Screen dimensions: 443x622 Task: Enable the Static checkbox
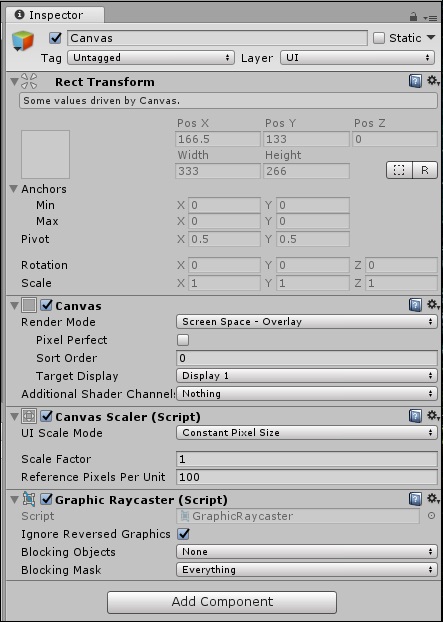click(379, 38)
